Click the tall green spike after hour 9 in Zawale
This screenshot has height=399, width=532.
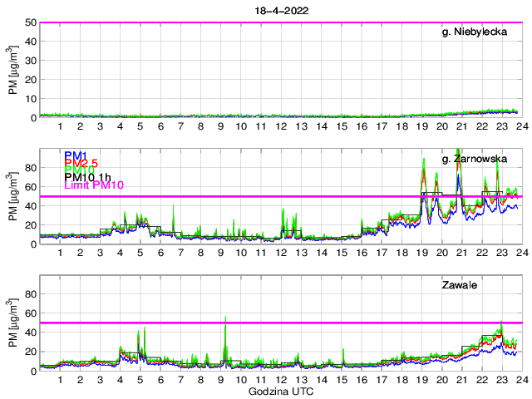click(225, 320)
